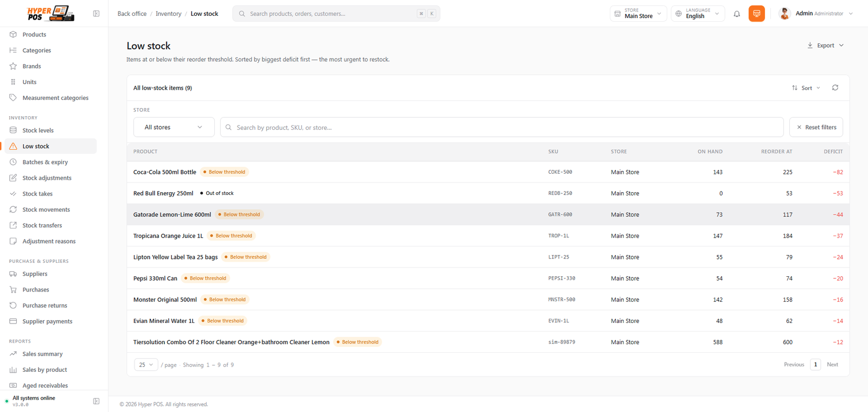Click the Purchase returns undo icon
This screenshot has width=868, height=412.
(13, 306)
